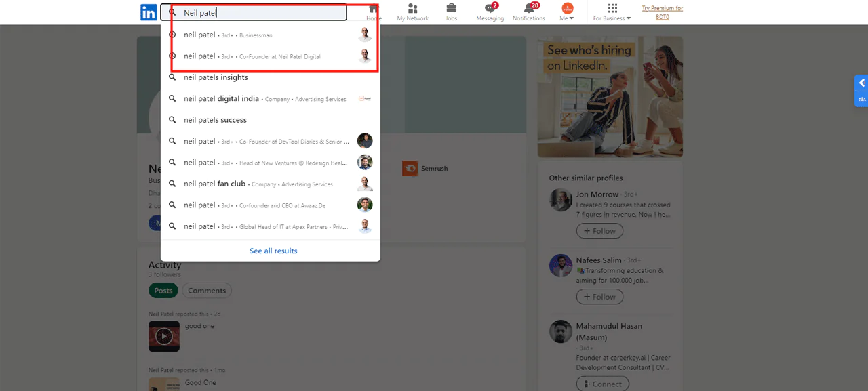Follow Jon Morrow
The height and width of the screenshot is (391, 868).
tap(599, 231)
